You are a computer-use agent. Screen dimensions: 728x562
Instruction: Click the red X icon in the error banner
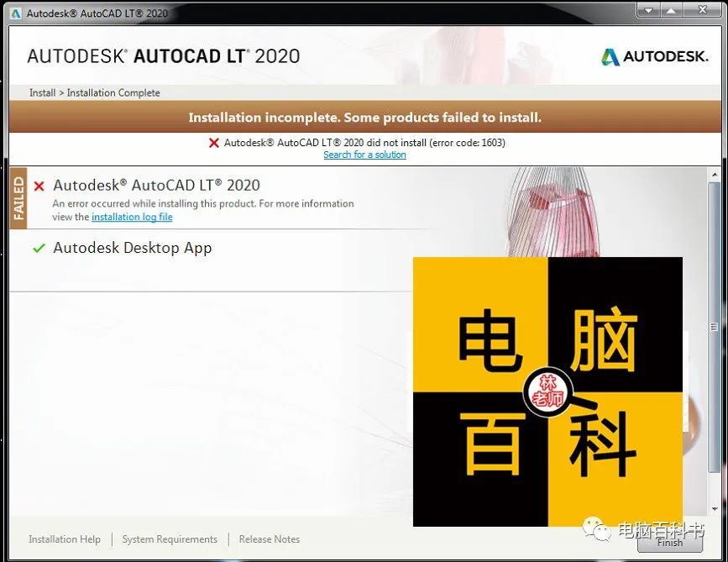tap(214, 143)
